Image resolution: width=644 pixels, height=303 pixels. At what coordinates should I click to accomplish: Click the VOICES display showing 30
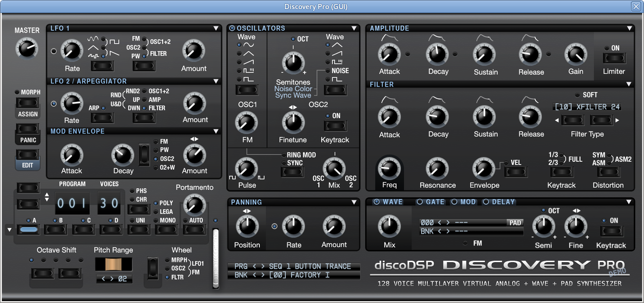(109, 203)
